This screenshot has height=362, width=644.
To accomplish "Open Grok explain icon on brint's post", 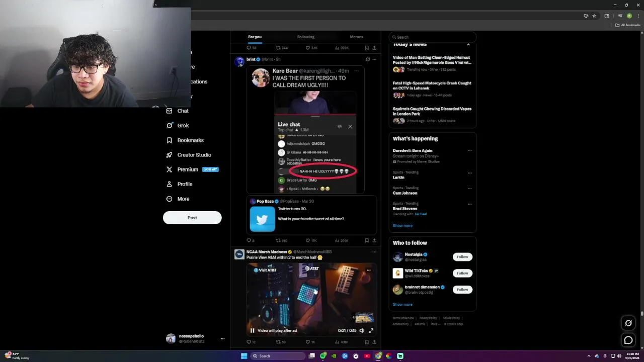I will 367,59.
